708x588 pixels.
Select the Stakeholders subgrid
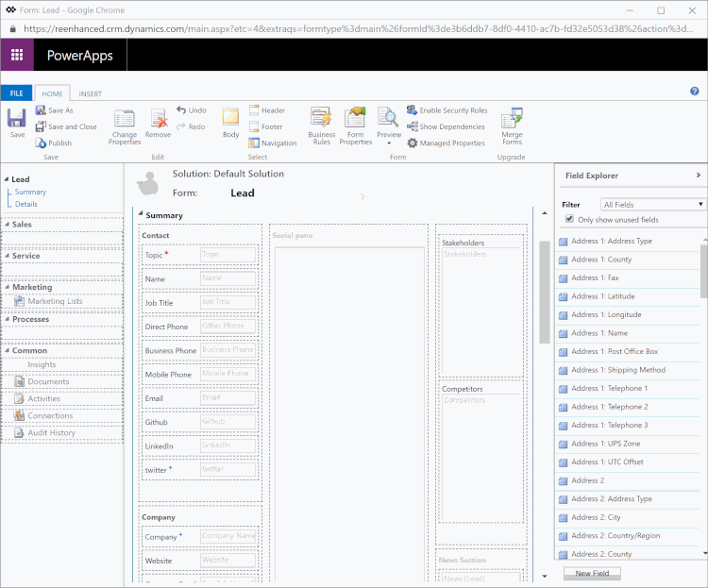(480, 306)
